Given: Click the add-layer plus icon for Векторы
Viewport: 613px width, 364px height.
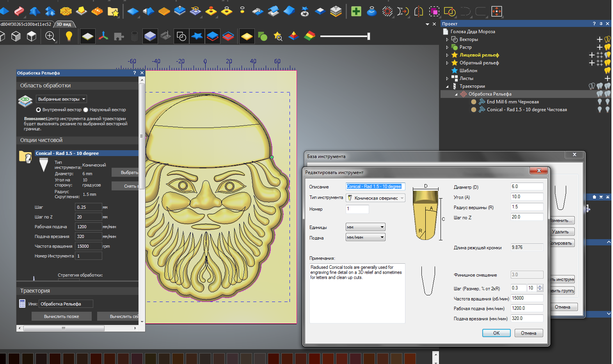Looking at the screenshot, I should click(x=599, y=39).
